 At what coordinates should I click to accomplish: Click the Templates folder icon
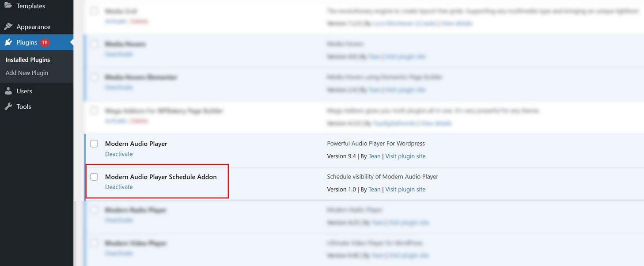(x=8, y=6)
